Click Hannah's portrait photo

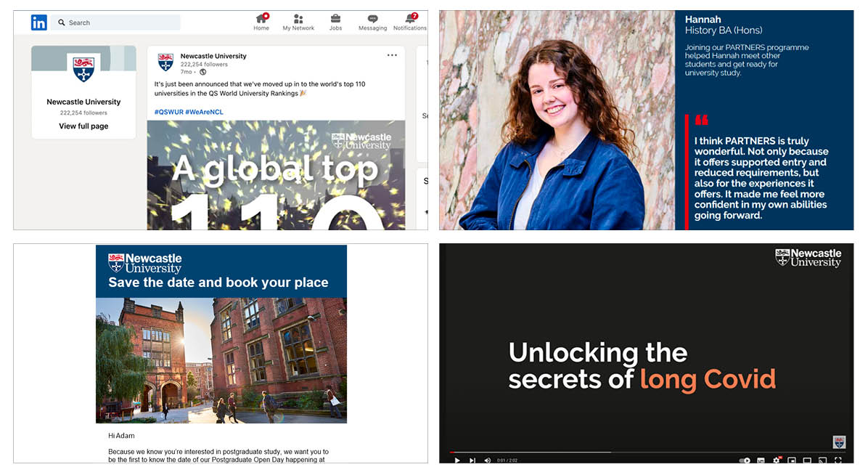pyautogui.click(x=557, y=120)
